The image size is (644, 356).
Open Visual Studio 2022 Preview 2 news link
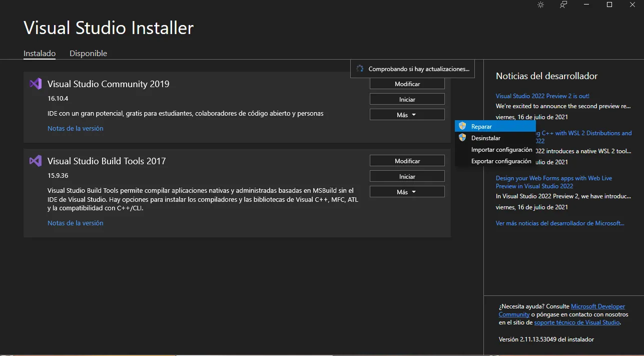542,96
